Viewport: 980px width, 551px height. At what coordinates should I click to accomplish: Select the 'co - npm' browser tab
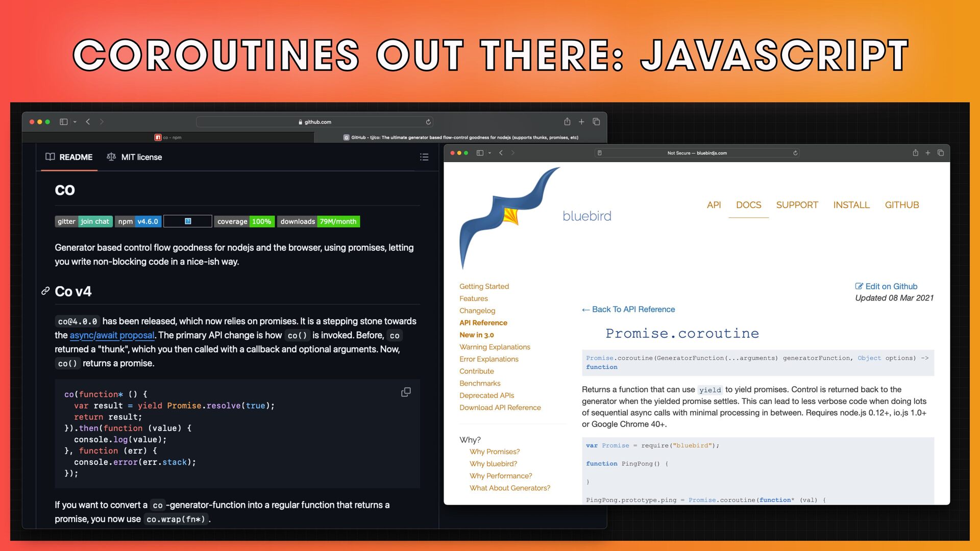click(168, 137)
